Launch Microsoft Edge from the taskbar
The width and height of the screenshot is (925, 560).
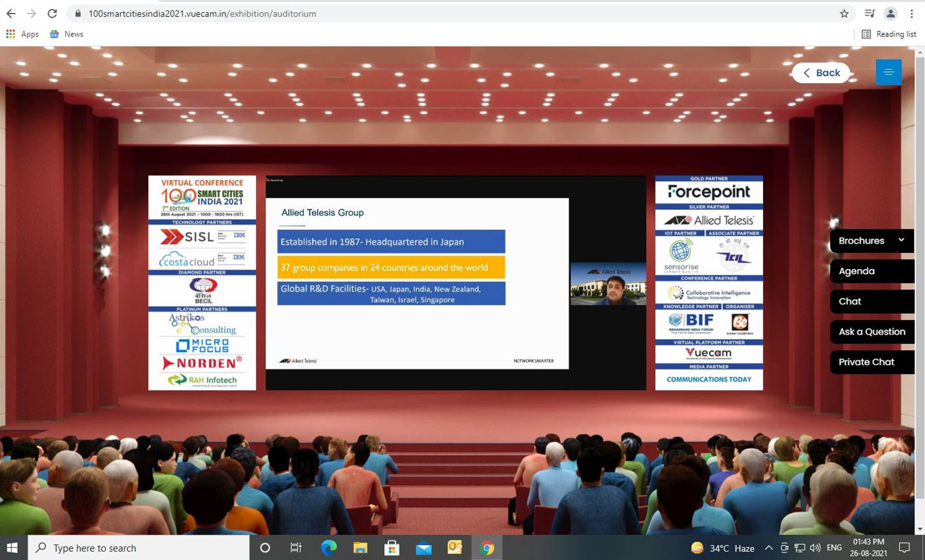click(x=328, y=548)
